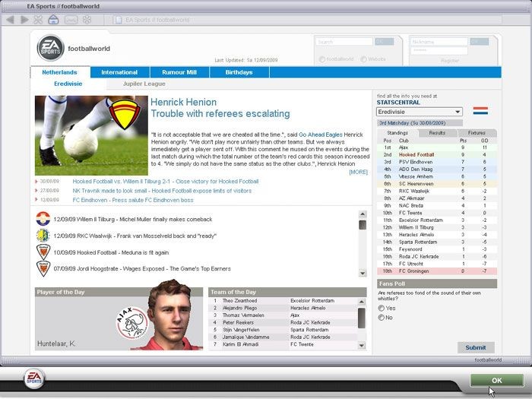Go to the home page icon
The image size is (532, 399).
tap(53, 20)
